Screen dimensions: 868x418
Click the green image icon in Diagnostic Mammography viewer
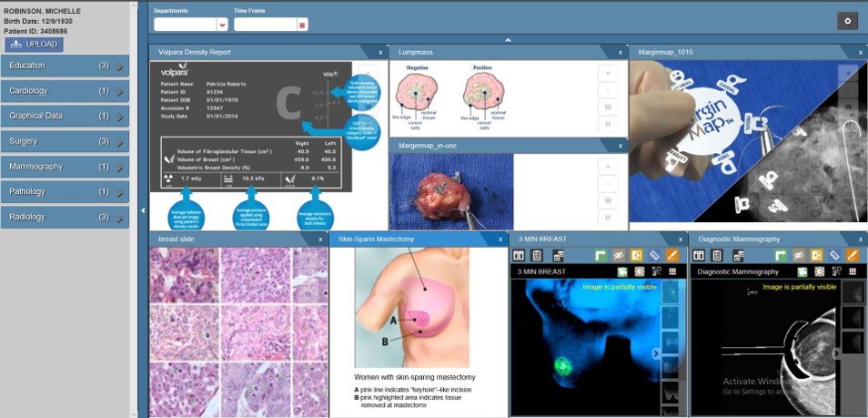pos(802,271)
